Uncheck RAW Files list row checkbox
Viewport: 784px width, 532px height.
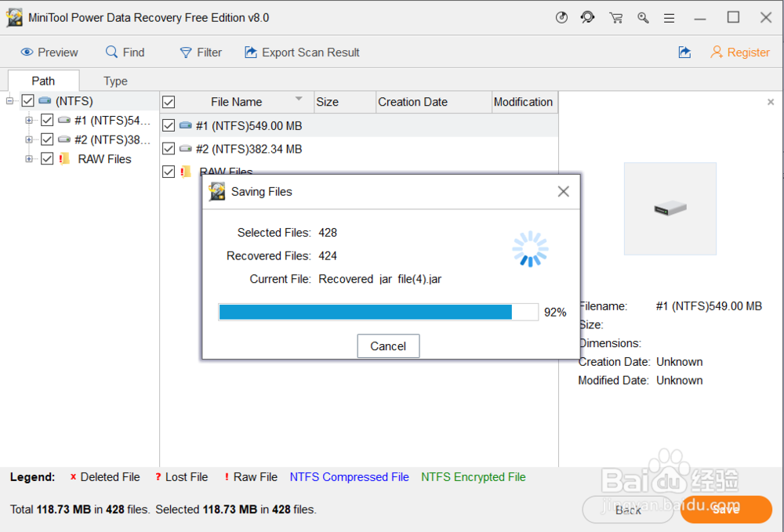point(169,172)
